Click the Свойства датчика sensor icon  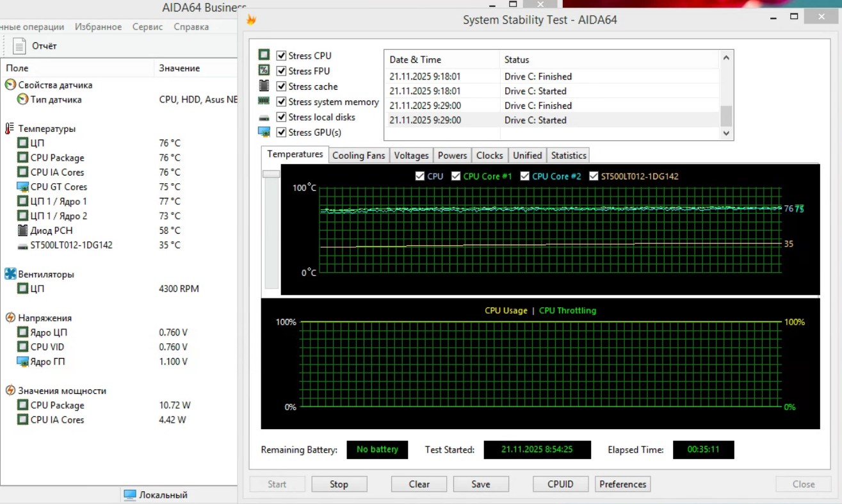click(x=10, y=85)
